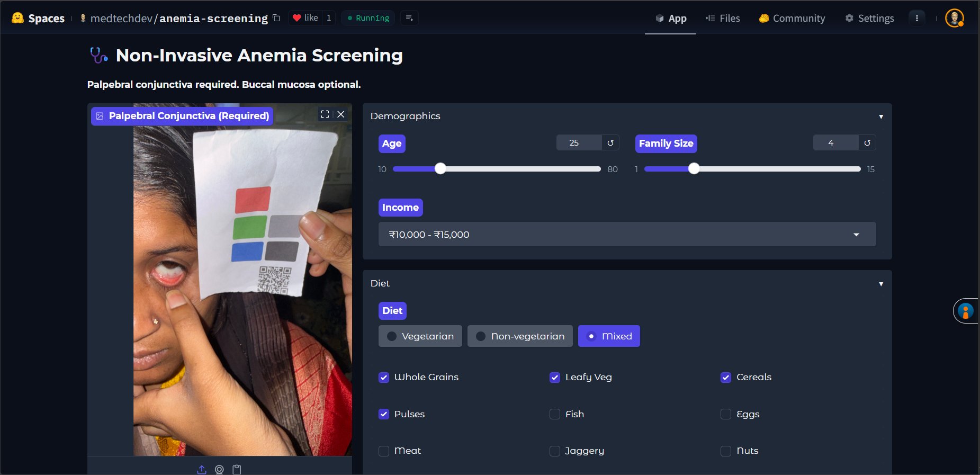Reset the Family Size value
Screen dimensions: 980x475
click(867, 143)
